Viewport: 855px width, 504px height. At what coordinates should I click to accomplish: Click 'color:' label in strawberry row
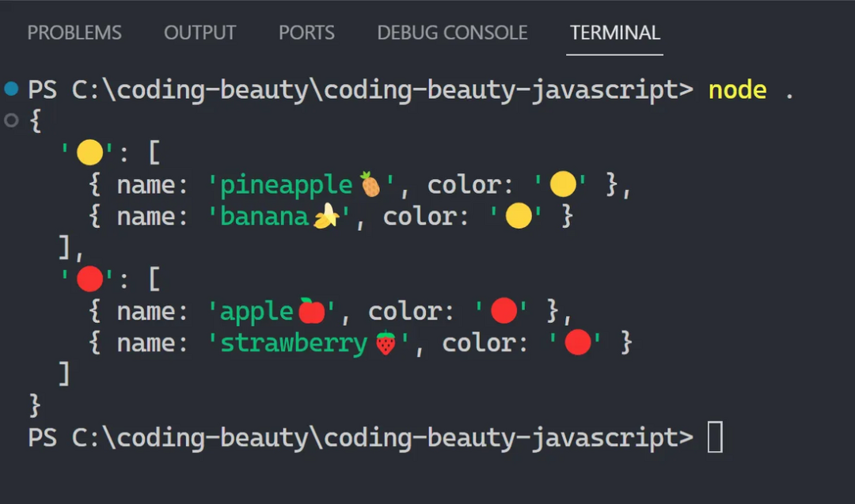click(484, 343)
